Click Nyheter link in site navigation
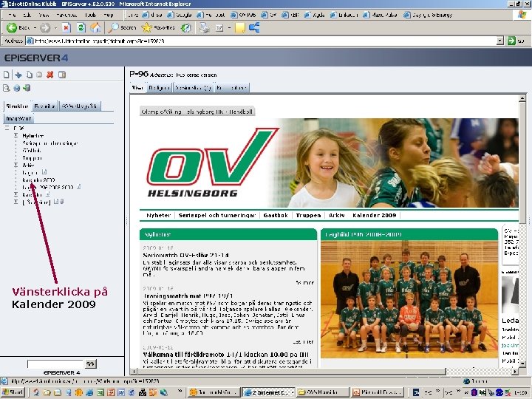Viewport: 532px width, 399px height. 158,215
